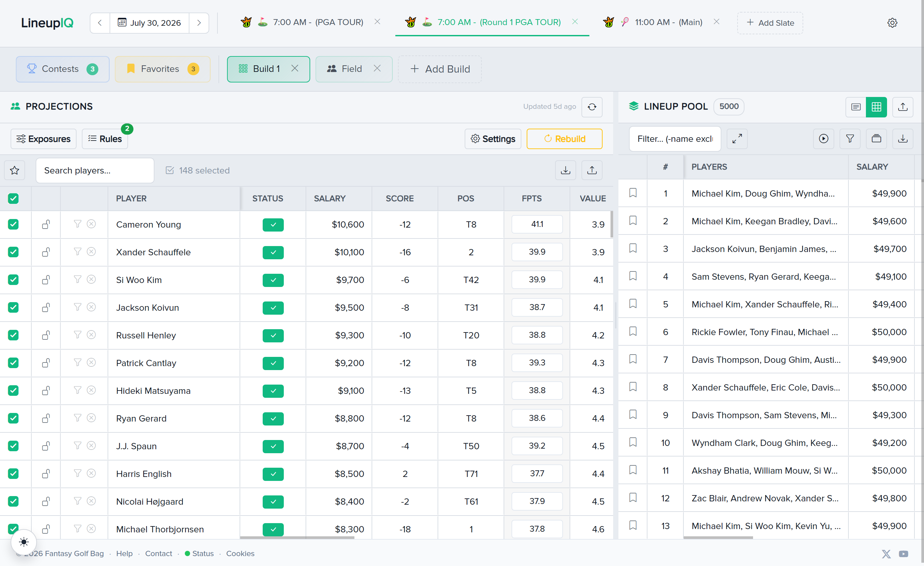The width and height of the screenshot is (924, 566).
Task: Click the lineup pool Filter field
Action: [x=675, y=139]
